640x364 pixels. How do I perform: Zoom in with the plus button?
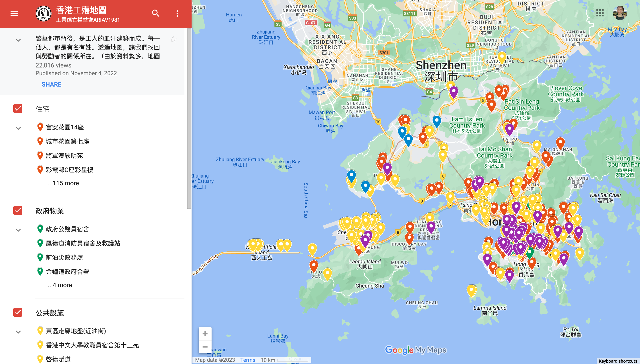tap(205, 334)
